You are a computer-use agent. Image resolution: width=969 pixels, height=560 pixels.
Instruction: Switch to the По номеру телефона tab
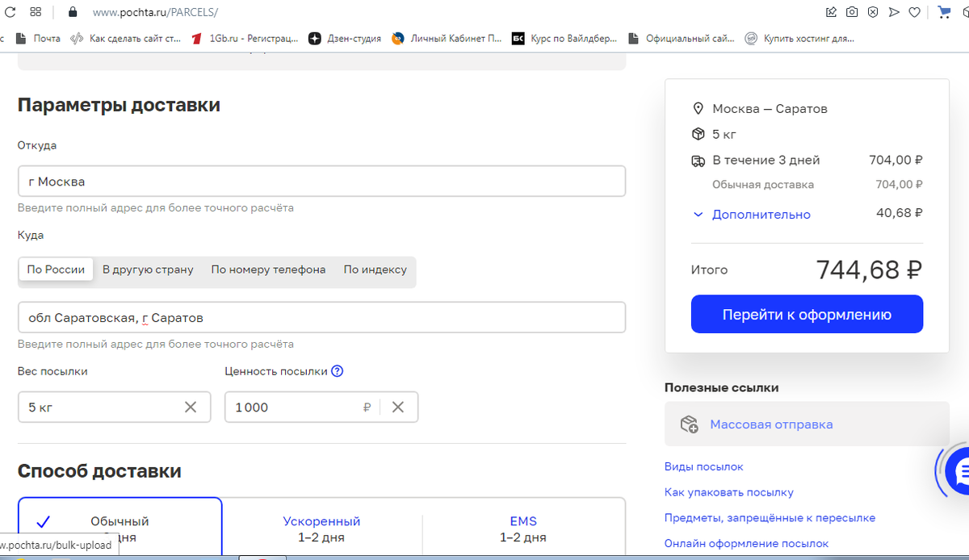[x=268, y=270]
